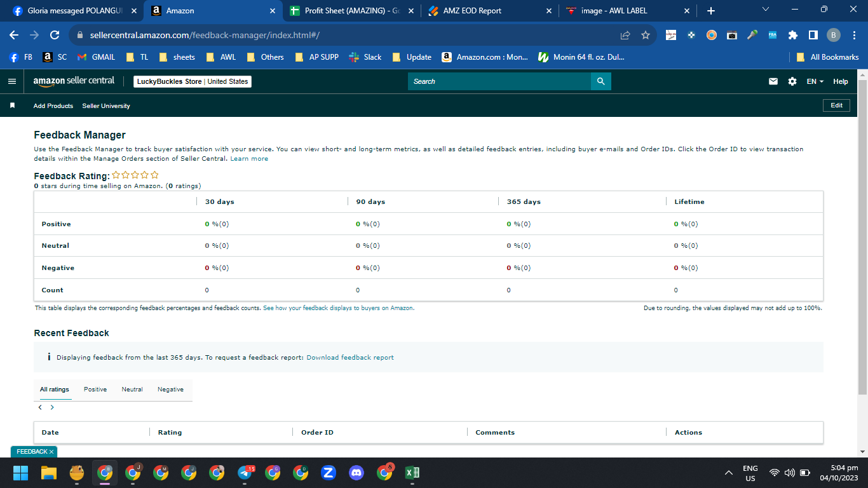Open the Slack bookmark
The width and height of the screenshot is (868, 488).
[365, 57]
